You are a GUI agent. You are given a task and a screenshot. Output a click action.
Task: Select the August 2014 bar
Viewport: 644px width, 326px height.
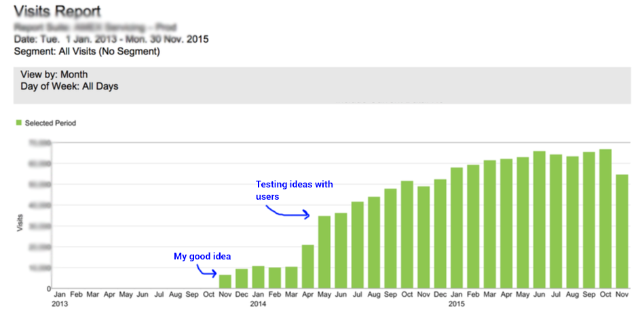tap(374, 242)
